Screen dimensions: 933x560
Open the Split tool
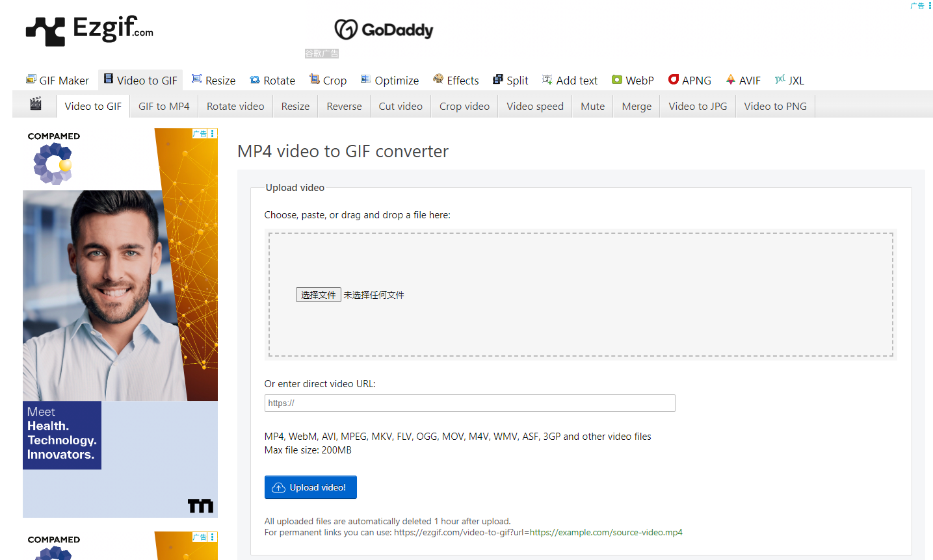(x=510, y=81)
